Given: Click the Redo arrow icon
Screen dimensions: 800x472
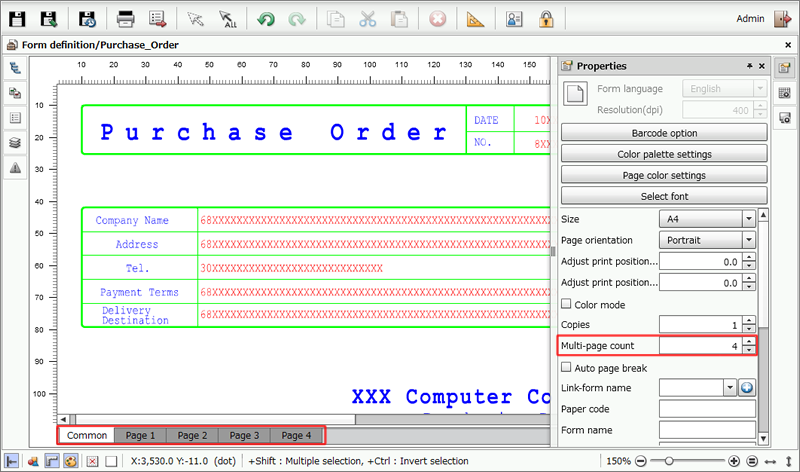Looking at the screenshot, I should (297, 19).
